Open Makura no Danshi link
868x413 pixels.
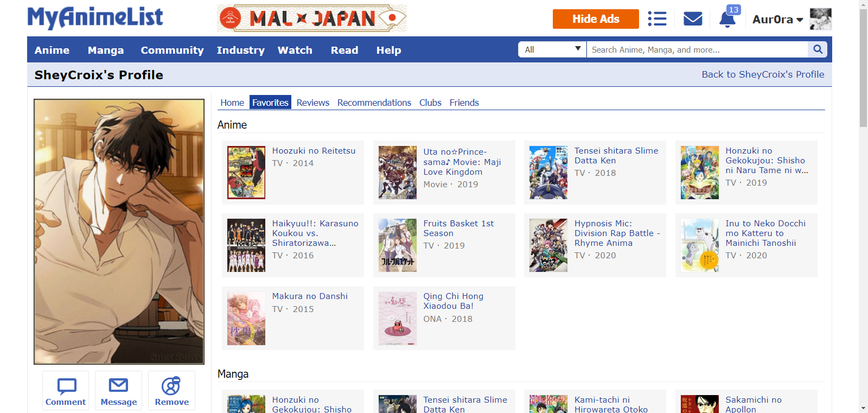pyautogui.click(x=310, y=296)
